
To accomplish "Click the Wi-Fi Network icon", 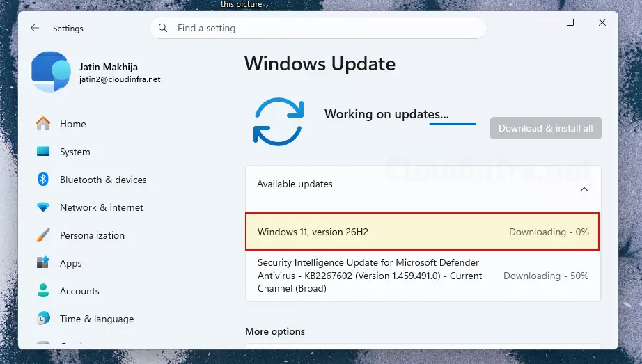I will click(x=43, y=207).
